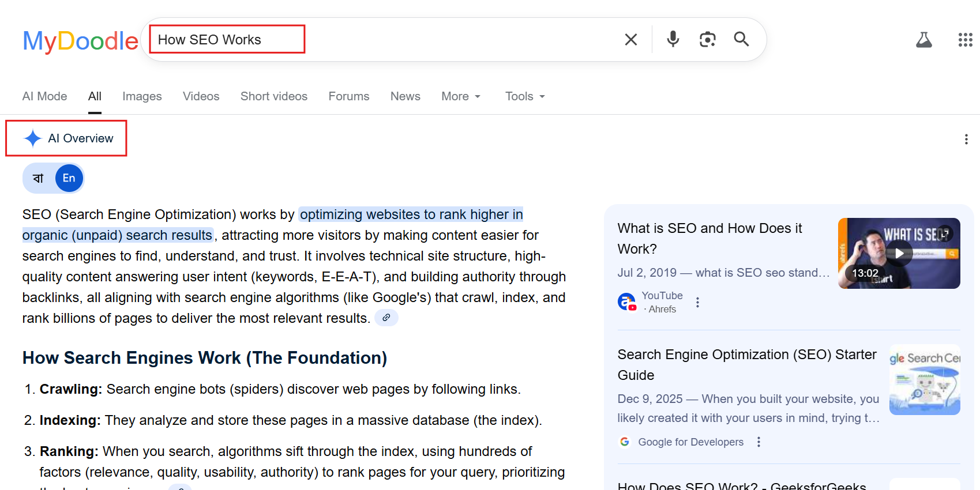Open Search Labs flask icon
This screenshot has width=980, height=490.
pos(924,40)
